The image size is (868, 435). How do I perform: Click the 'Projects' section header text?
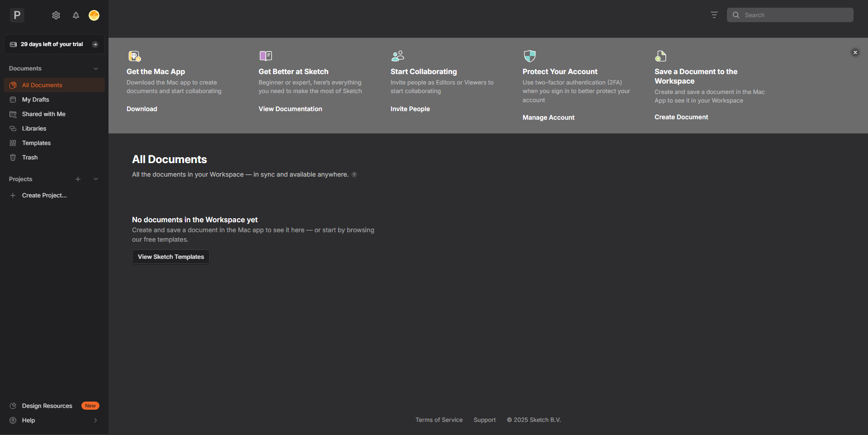click(21, 179)
